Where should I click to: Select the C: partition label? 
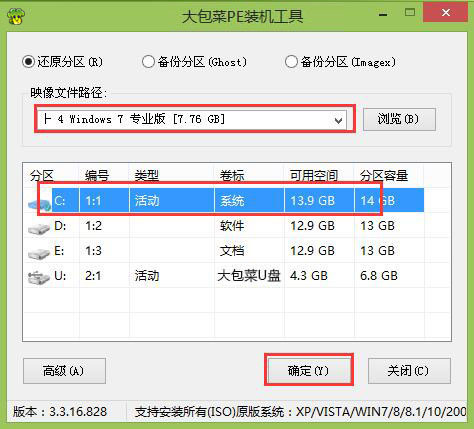point(60,201)
